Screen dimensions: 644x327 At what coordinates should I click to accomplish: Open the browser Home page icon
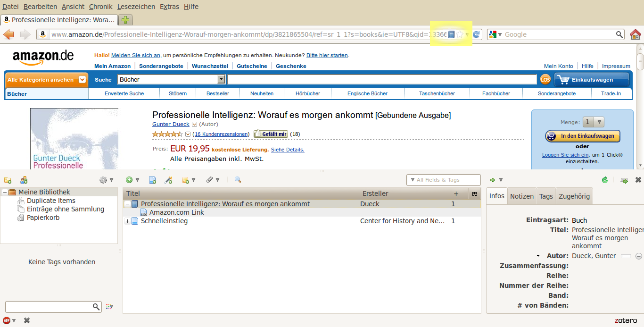click(636, 34)
